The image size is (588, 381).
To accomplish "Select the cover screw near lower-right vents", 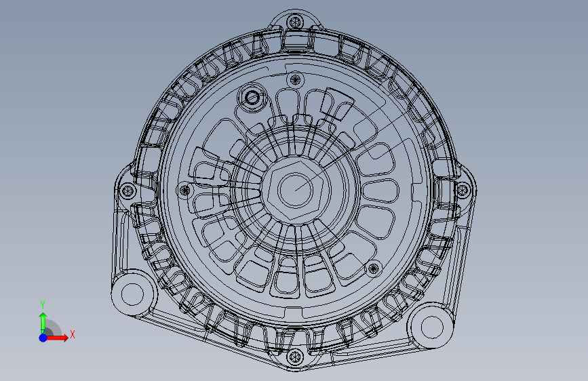I will (374, 268).
